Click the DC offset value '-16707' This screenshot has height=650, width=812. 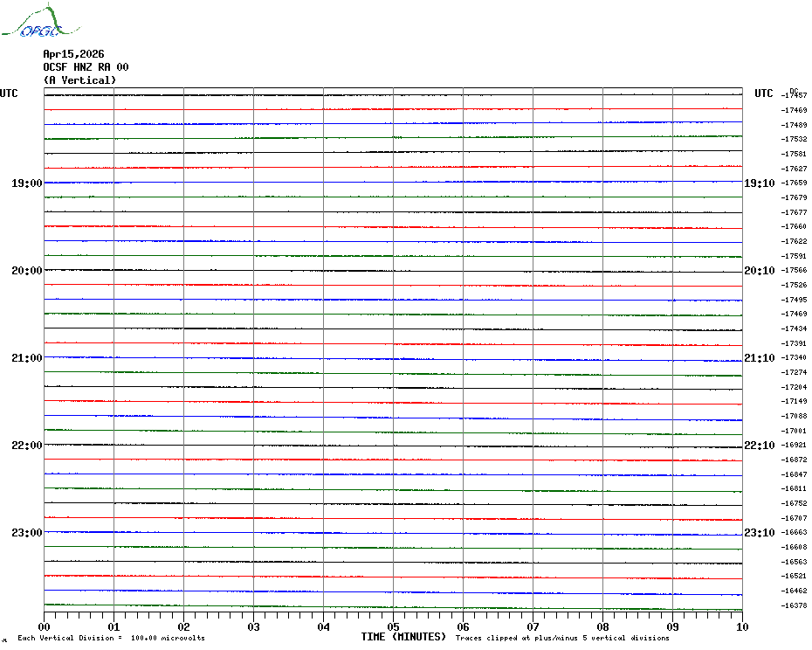pos(795,518)
